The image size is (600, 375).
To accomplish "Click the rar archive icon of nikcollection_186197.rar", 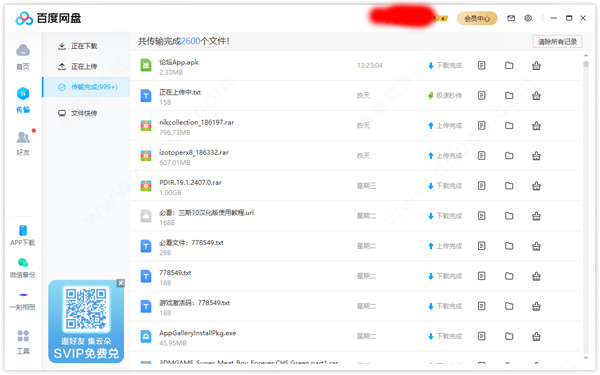I will click(x=146, y=126).
